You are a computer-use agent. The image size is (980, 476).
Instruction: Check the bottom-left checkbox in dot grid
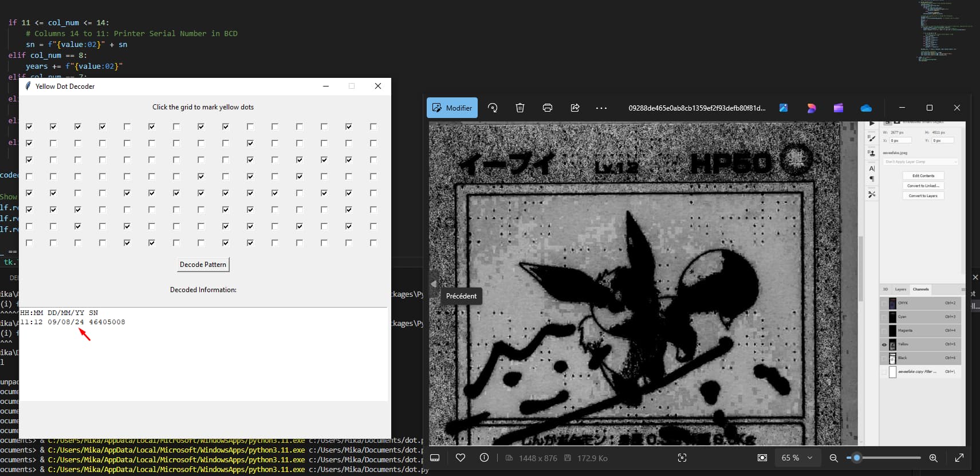(x=29, y=243)
